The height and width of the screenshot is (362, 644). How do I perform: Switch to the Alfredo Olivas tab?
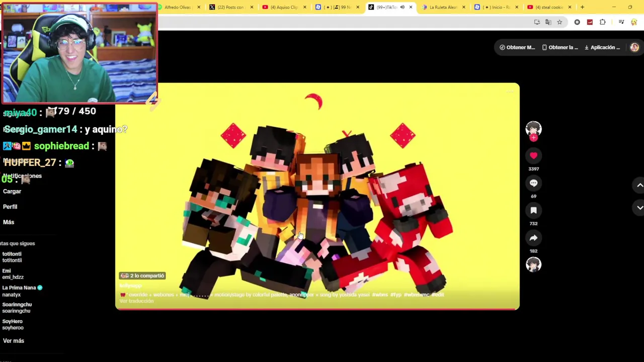point(178,7)
